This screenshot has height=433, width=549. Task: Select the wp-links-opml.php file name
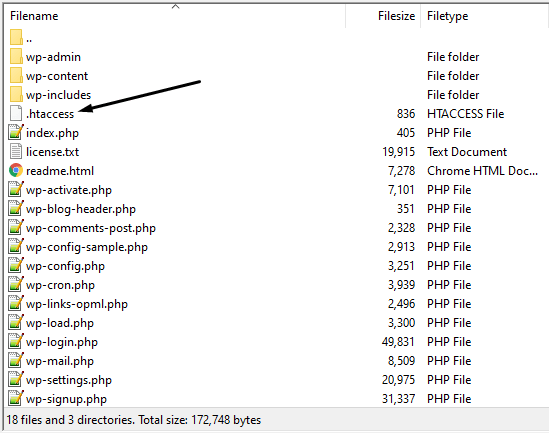(x=77, y=304)
